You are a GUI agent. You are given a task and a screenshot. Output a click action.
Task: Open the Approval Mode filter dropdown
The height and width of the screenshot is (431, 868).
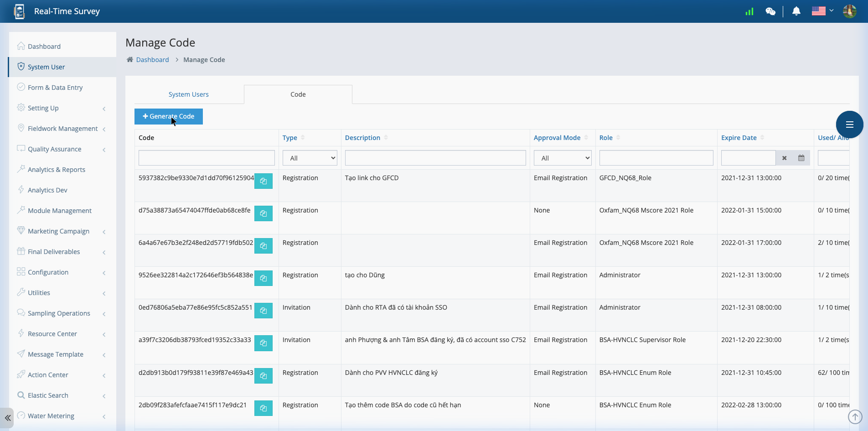pyautogui.click(x=562, y=157)
